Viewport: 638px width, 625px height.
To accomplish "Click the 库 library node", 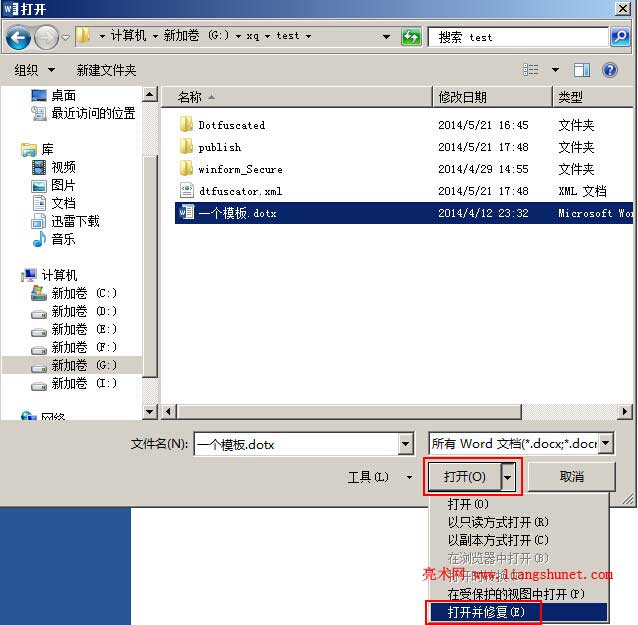I will pos(37,149).
